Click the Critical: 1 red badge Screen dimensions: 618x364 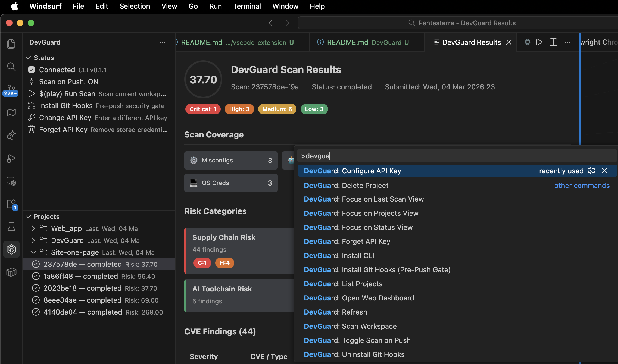coord(203,109)
